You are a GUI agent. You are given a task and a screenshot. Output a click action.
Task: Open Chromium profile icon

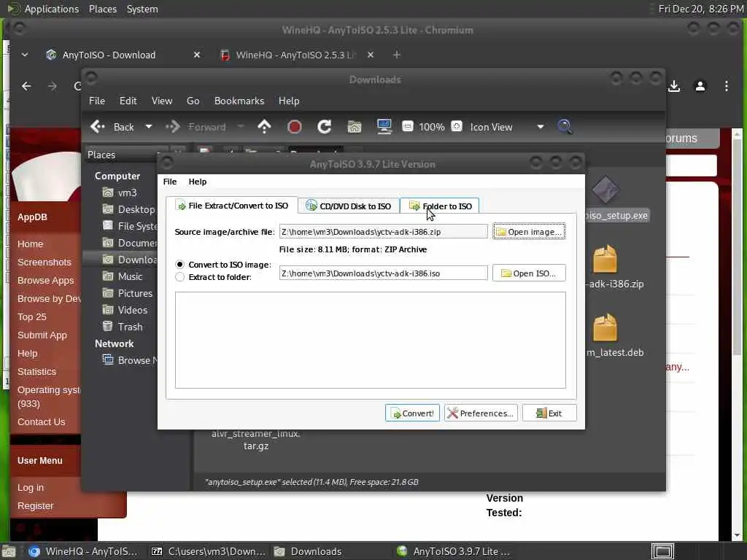tap(700, 86)
